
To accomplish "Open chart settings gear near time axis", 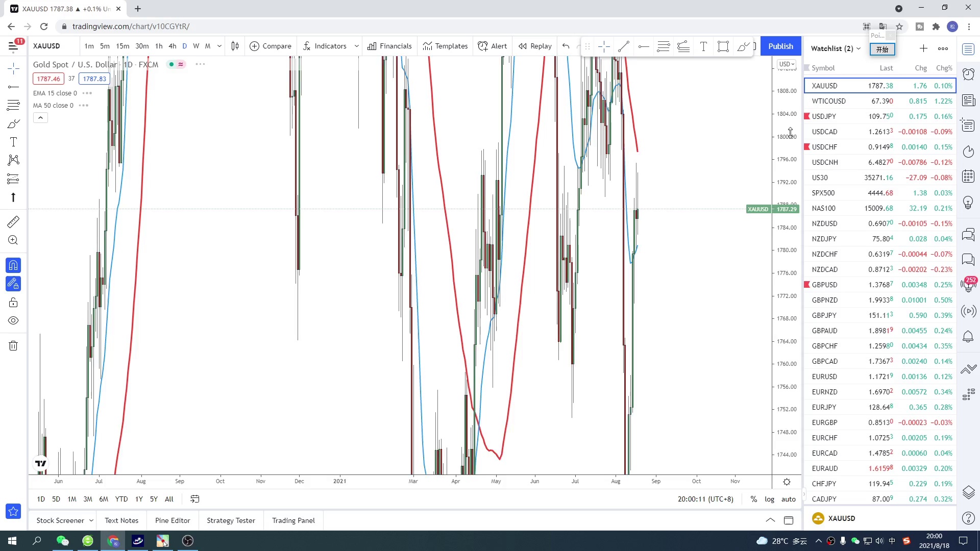I will [787, 482].
